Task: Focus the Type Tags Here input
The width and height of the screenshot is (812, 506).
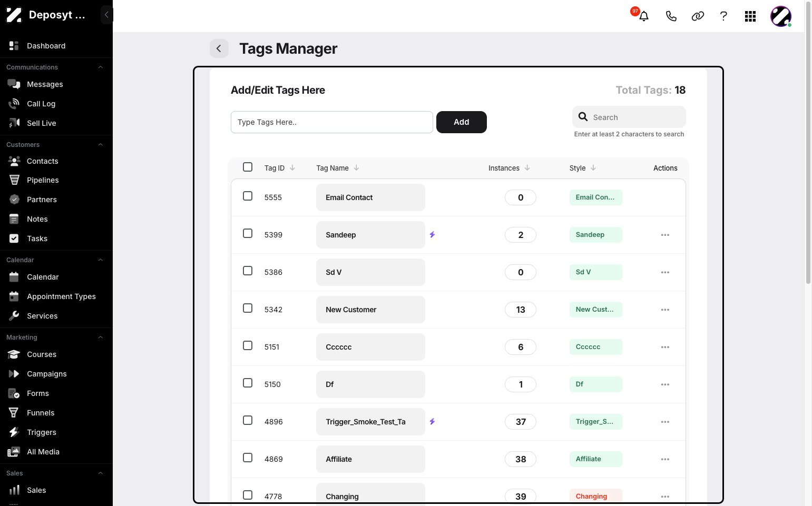Action: (x=332, y=122)
